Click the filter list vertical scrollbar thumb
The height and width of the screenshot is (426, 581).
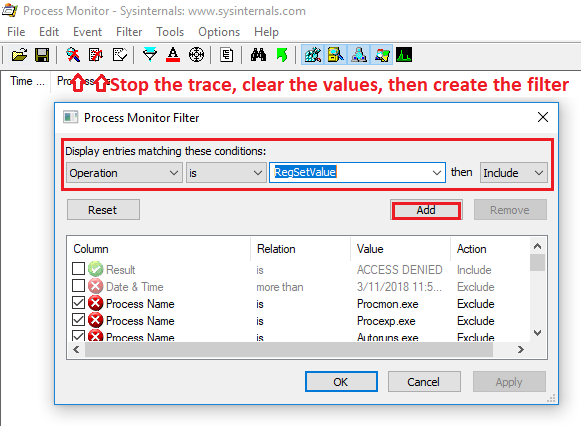point(537,262)
